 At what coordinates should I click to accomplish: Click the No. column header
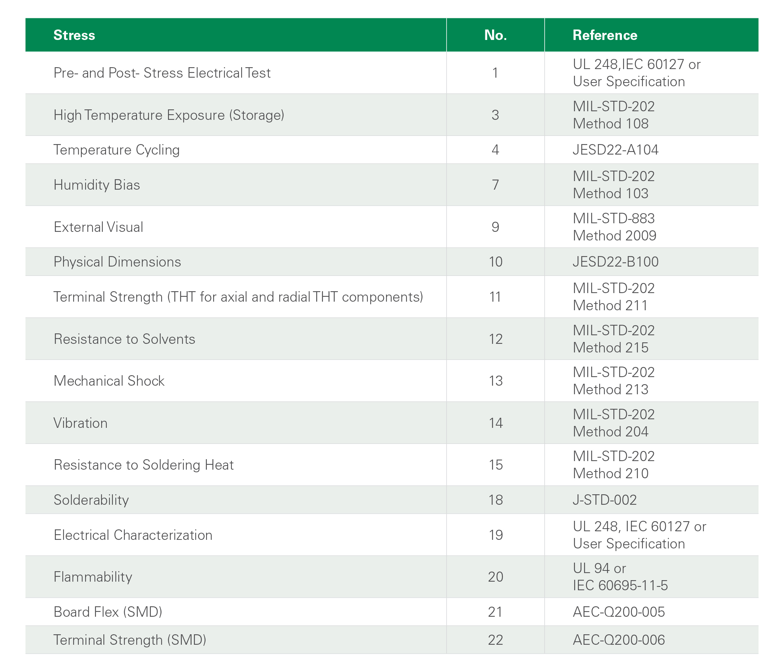495,35
